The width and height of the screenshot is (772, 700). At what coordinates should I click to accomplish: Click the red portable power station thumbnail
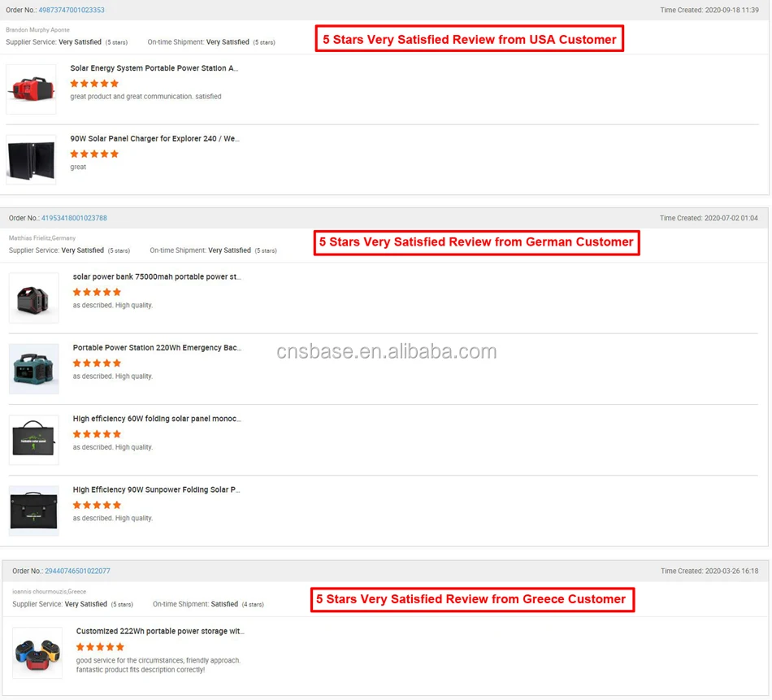tap(31, 89)
